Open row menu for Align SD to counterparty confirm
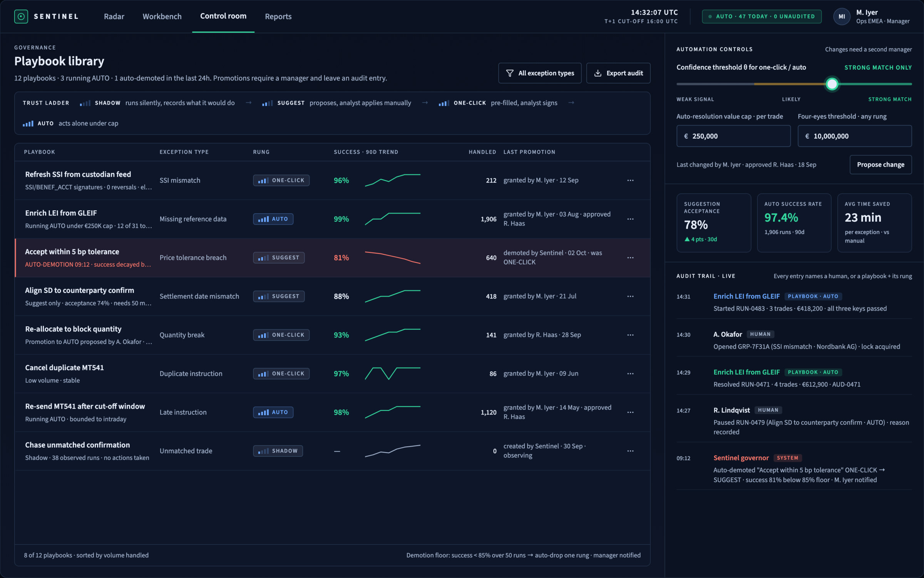 (630, 296)
